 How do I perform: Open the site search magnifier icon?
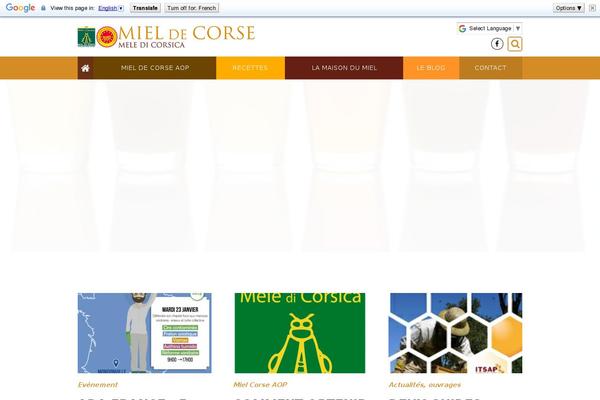(x=515, y=44)
